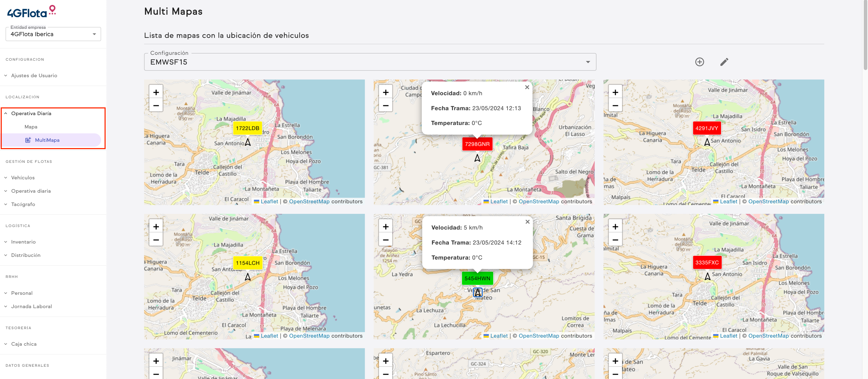This screenshot has width=868, height=379.
Task: Expand the Tacógrafo sidebar section
Action: (23, 204)
